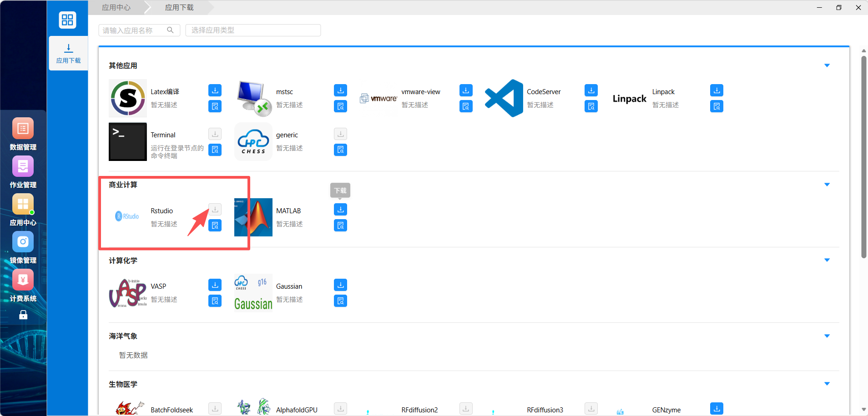View VASP details icon
This screenshot has width=868, height=416.
coord(215,301)
